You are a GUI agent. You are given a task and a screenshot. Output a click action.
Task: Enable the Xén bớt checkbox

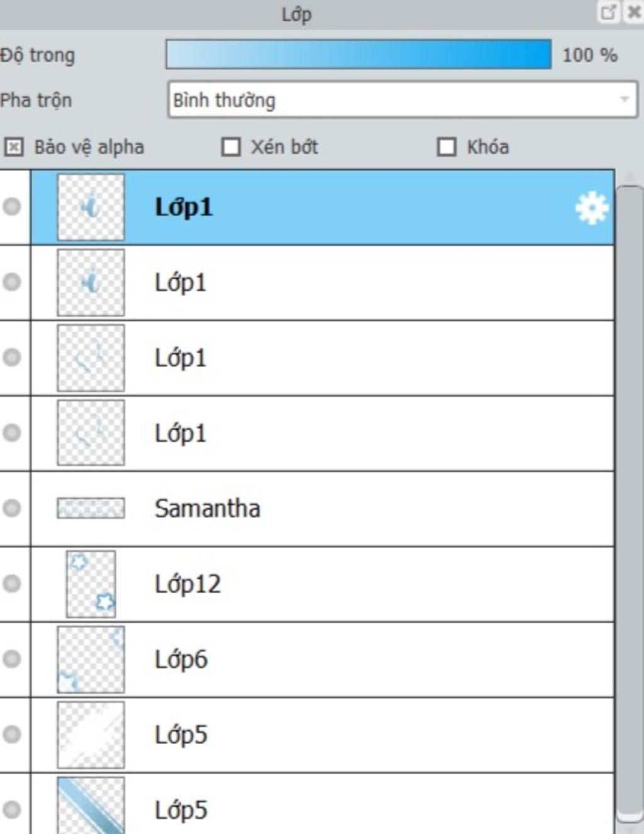(x=231, y=147)
